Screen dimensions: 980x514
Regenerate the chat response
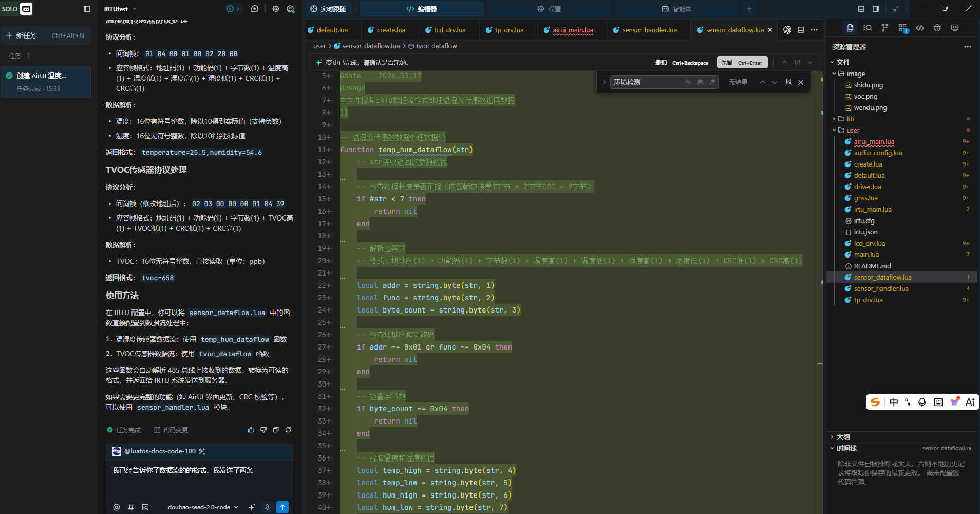tap(288, 430)
